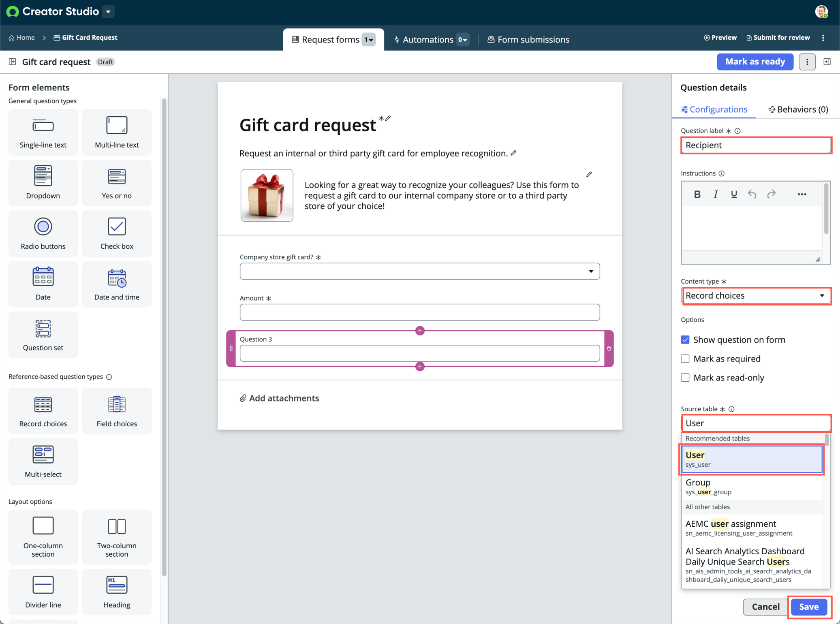Click the Source table search field
Screen dimensions: 840x624
tap(756, 423)
